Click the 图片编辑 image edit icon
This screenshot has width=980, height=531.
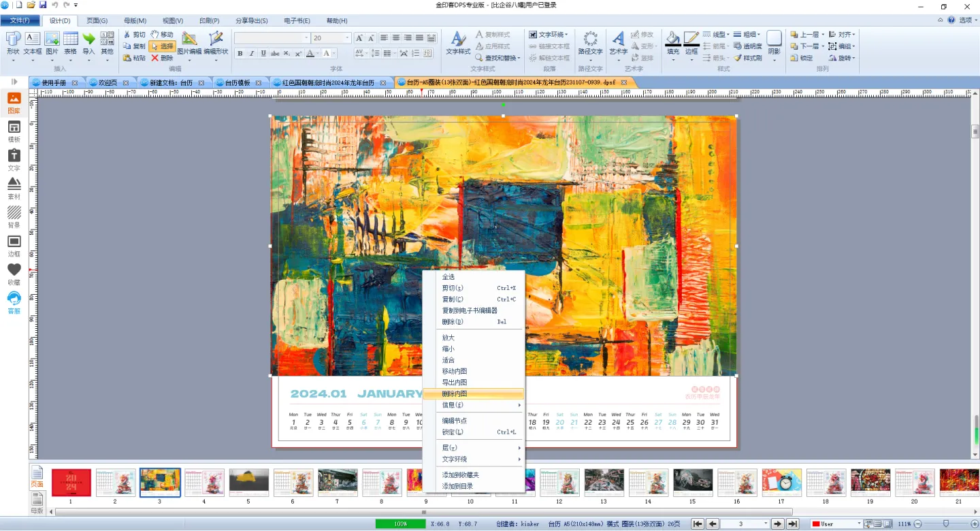189,43
